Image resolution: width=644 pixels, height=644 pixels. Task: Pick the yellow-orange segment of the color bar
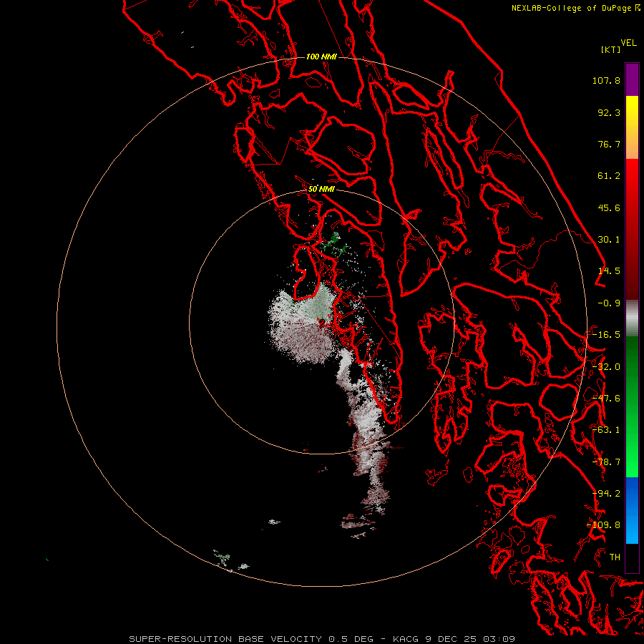coord(632,127)
